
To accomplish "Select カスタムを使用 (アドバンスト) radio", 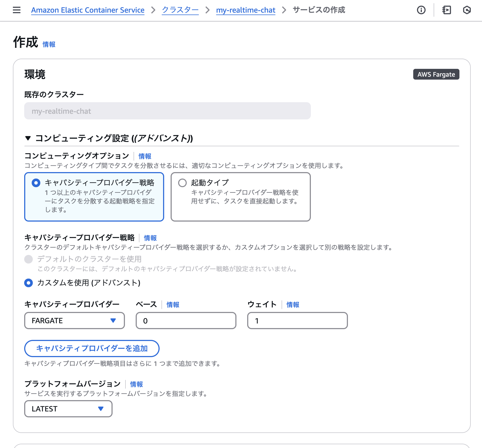I will coord(28,283).
